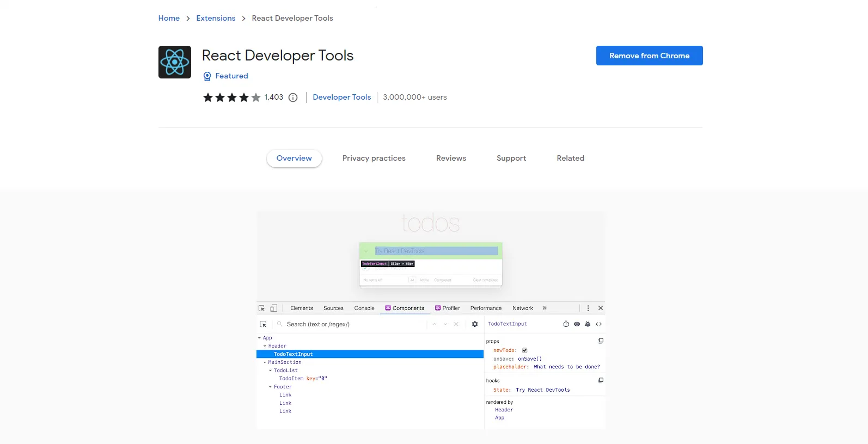
Task: Copy props to clipboard icon
Action: click(x=601, y=341)
